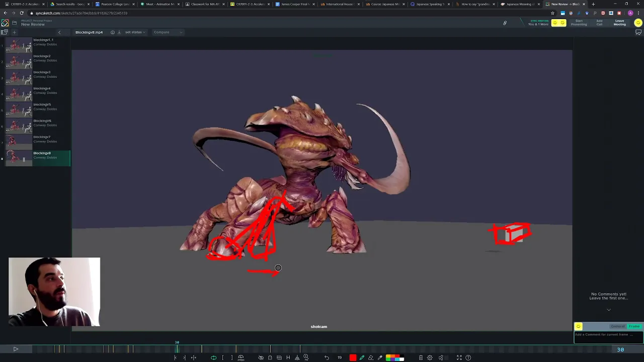Mute audio with the speaker icon
The width and height of the screenshot is (644, 362).
[x=441, y=357]
